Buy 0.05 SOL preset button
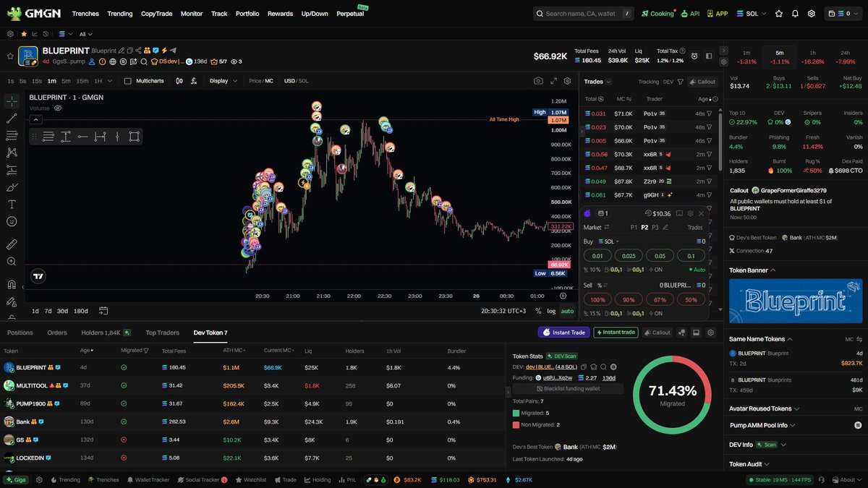Image resolution: width=868 pixels, height=488 pixels. [660, 255]
